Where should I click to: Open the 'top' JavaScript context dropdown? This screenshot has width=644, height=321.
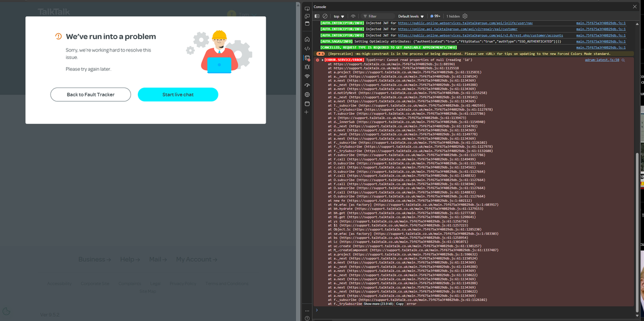click(x=339, y=17)
